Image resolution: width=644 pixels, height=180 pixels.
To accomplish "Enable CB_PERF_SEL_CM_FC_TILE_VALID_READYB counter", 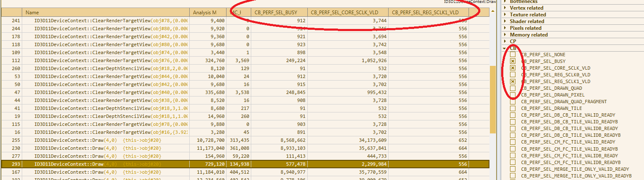I will coord(513,149).
